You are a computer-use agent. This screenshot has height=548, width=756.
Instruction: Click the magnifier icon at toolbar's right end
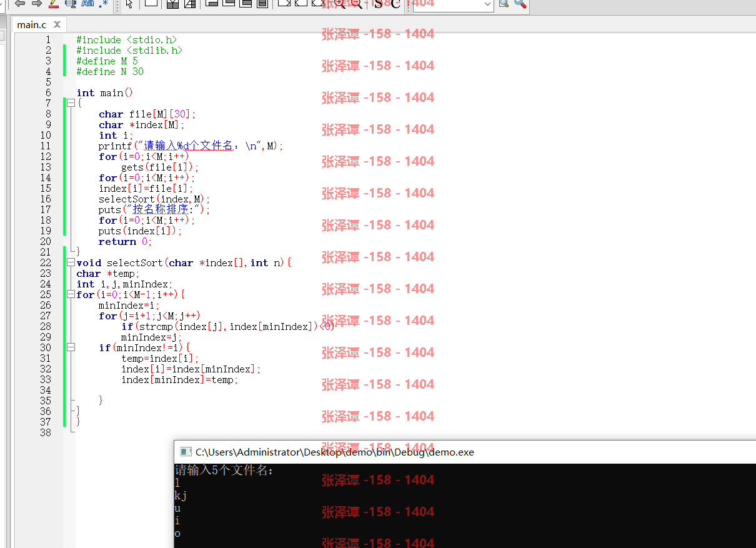(x=520, y=4)
